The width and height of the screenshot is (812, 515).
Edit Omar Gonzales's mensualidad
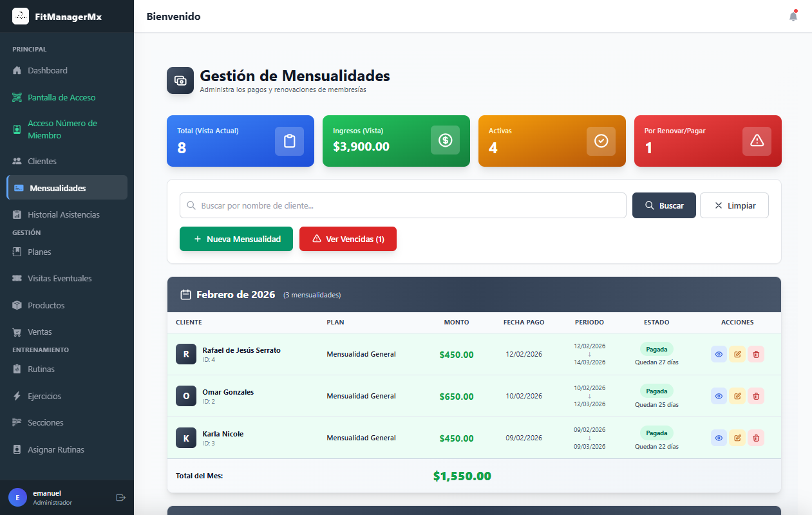coord(737,396)
